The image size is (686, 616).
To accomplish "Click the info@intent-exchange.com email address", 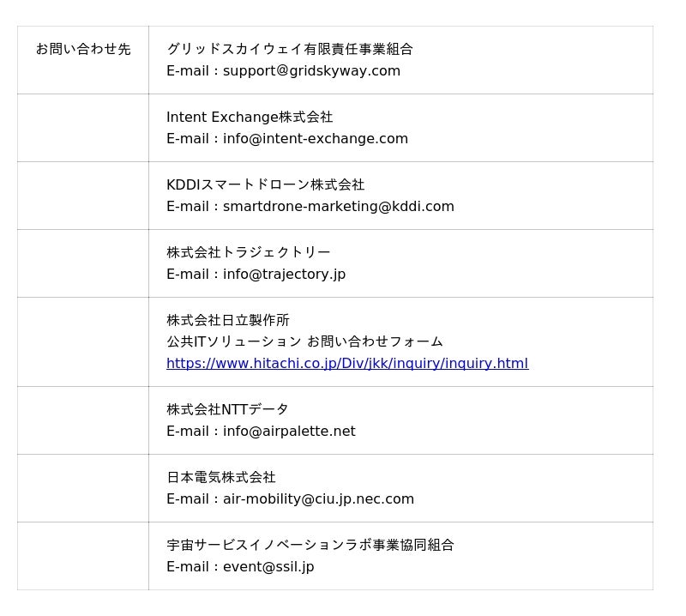I will click(x=316, y=139).
